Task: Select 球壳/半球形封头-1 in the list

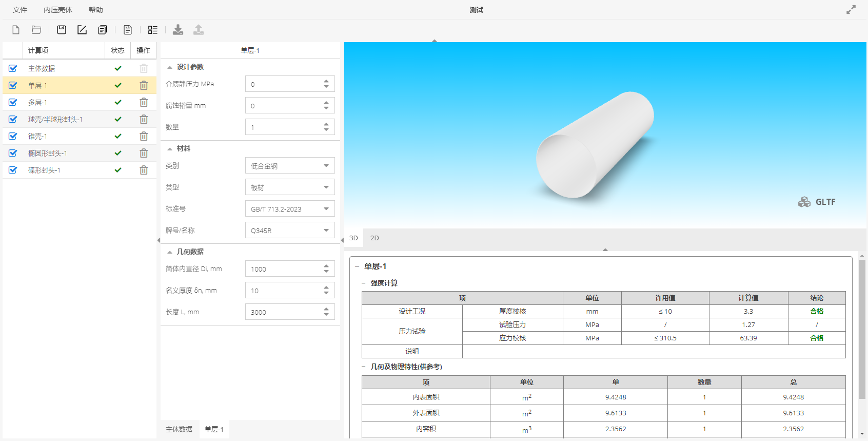Action: coord(55,119)
